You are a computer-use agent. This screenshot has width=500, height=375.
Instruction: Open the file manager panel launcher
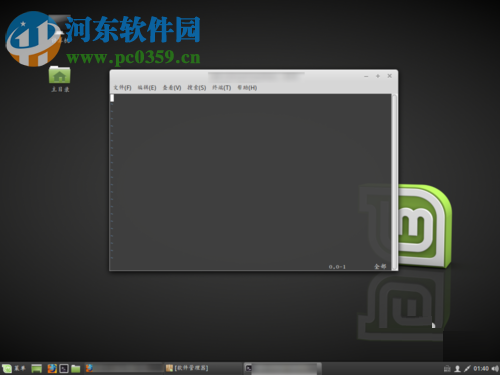pyautogui.click(x=76, y=368)
